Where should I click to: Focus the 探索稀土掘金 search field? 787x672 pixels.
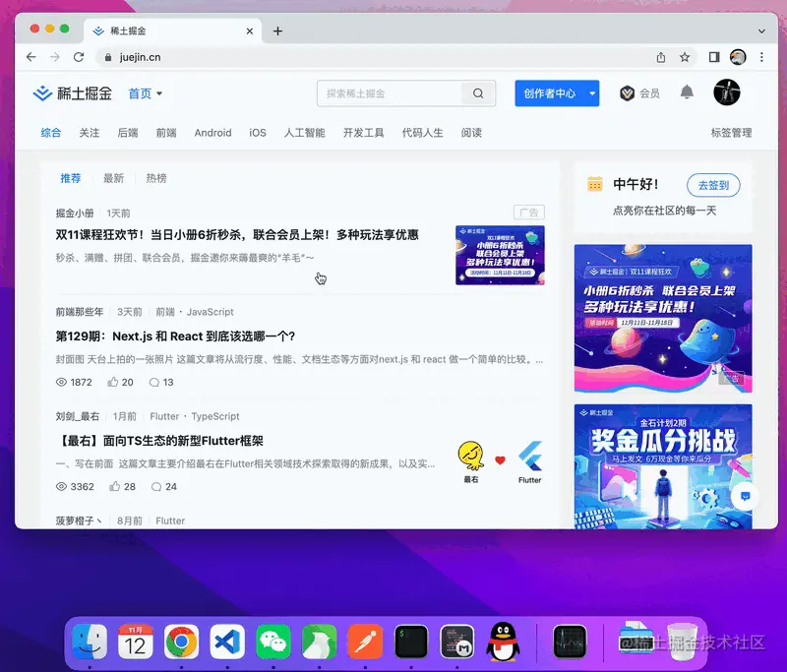coord(390,93)
